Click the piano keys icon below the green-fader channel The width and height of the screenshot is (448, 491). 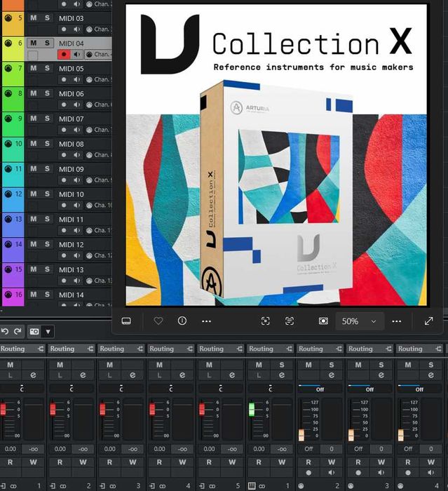click(x=252, y=485)
